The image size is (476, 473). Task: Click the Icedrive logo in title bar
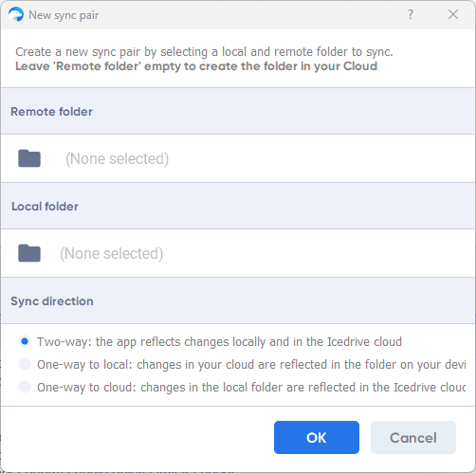16,14
